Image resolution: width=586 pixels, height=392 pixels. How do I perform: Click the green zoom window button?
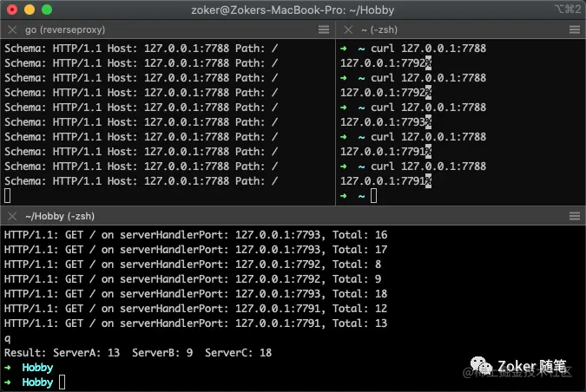point(47,10)
